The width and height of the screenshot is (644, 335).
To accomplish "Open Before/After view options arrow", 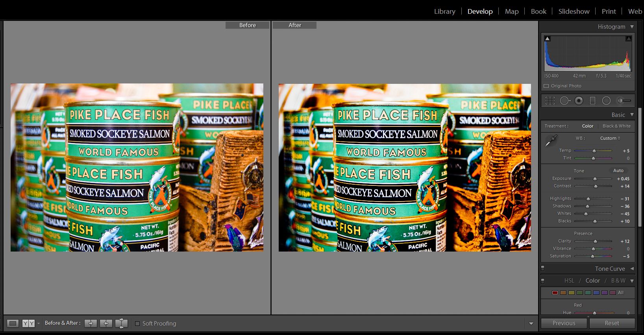I will (39, 324).
